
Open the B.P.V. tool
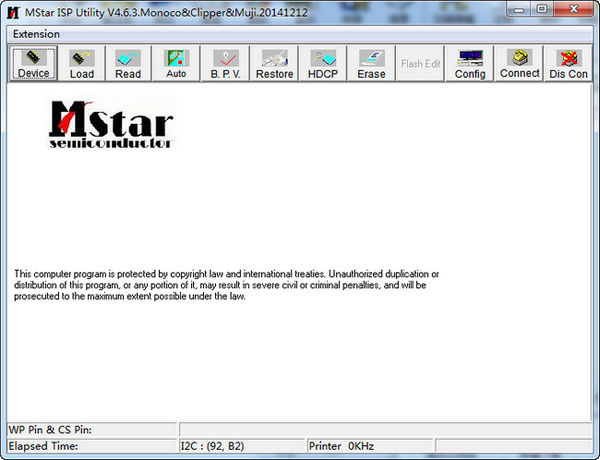point(225,64)
